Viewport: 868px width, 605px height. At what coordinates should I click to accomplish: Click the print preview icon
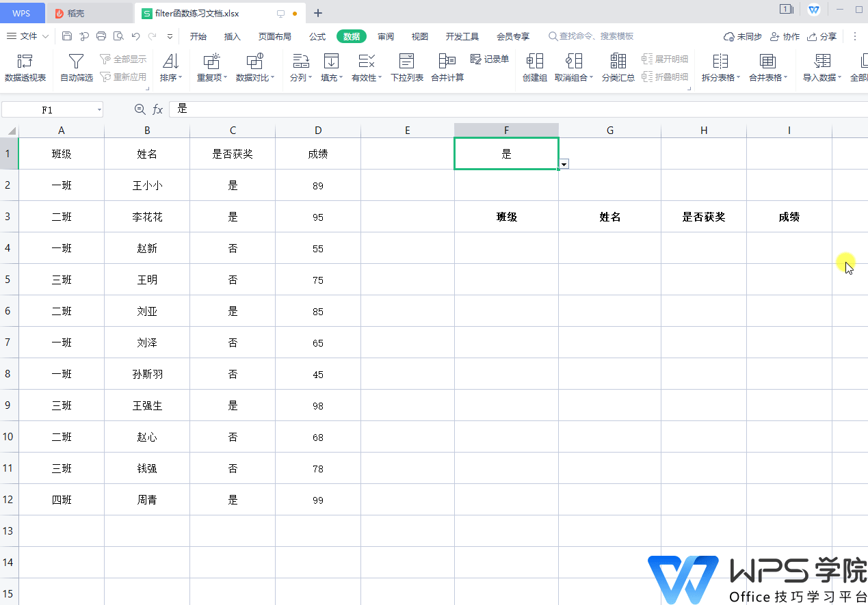118,36
